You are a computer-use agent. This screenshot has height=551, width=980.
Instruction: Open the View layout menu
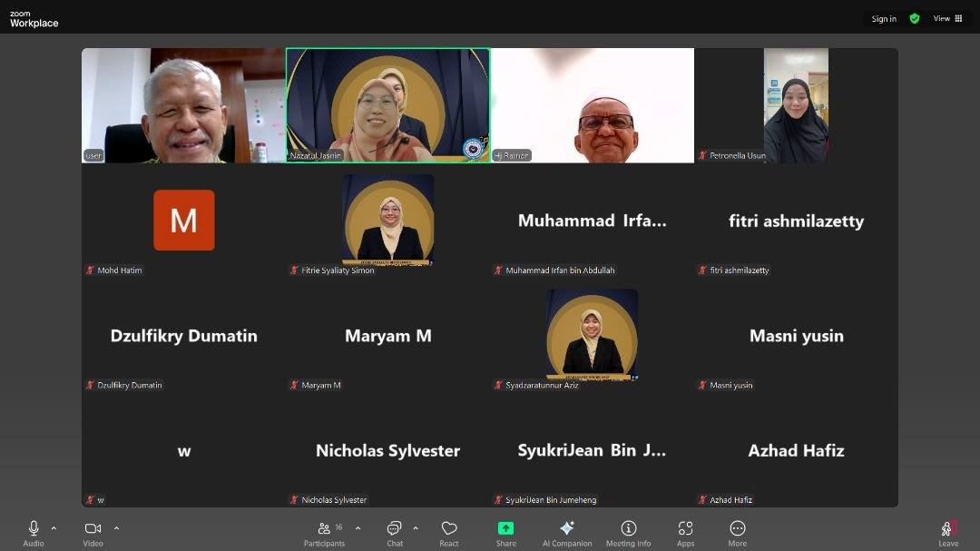(x=947, y=18)
